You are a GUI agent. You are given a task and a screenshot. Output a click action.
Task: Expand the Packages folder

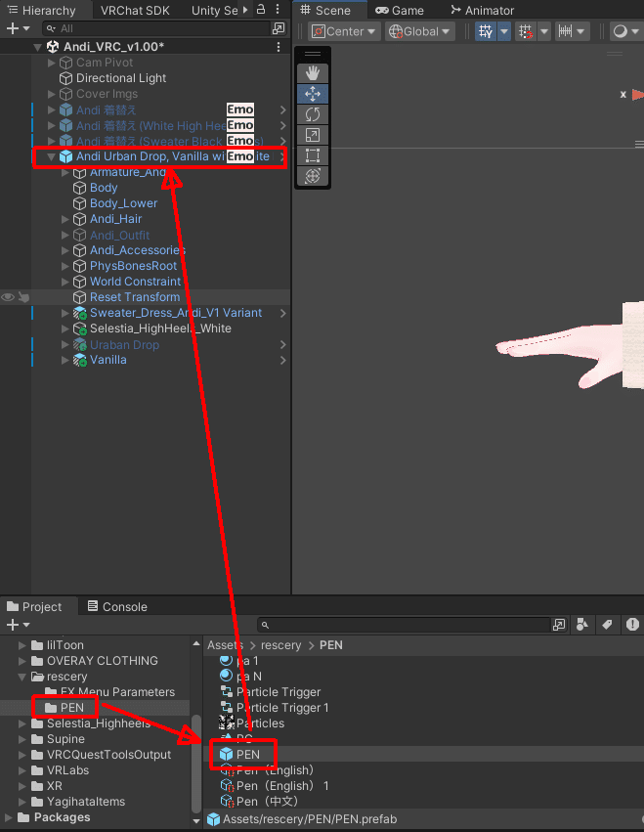[x=9, y=817]
